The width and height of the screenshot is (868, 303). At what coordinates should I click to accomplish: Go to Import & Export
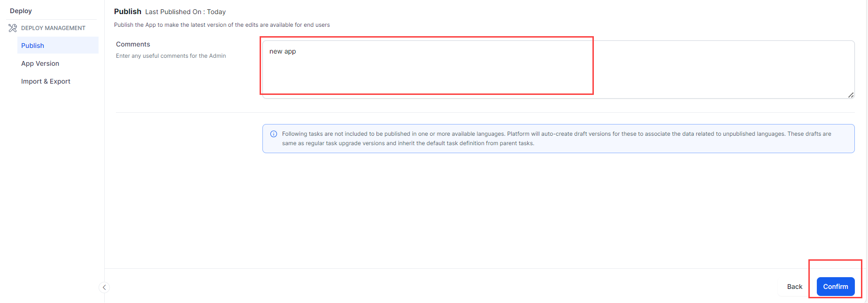[x=46, y=81]
